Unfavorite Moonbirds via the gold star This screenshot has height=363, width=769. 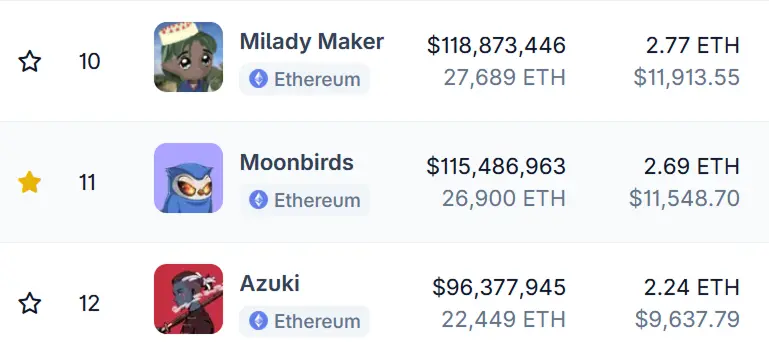[x=29, y=182]
